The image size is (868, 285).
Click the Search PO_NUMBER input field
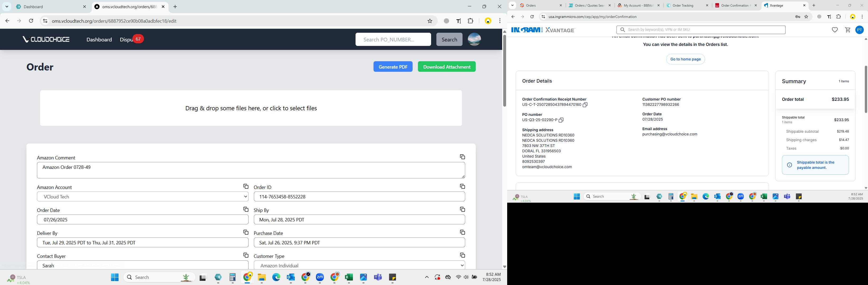[393, 39]
